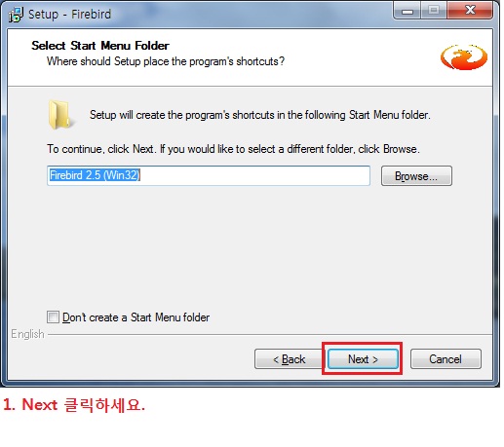Click inside the Firebird 2.5 (Win32) folder field

209,175
